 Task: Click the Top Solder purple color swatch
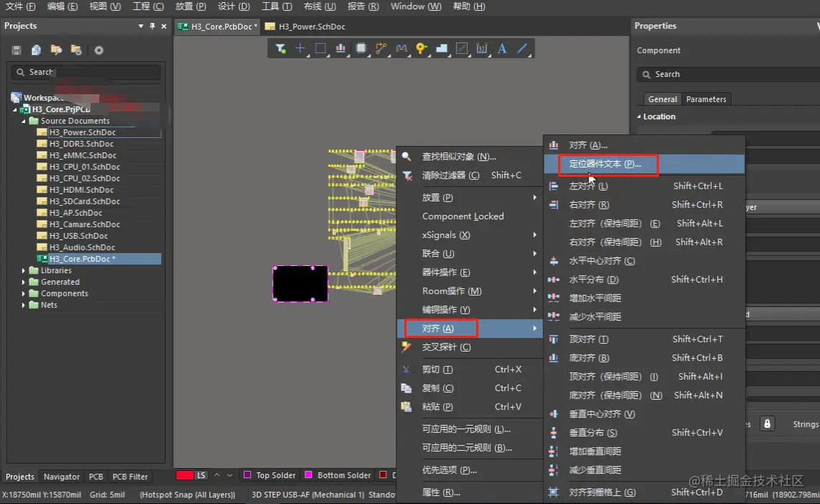tap(247, 475)
